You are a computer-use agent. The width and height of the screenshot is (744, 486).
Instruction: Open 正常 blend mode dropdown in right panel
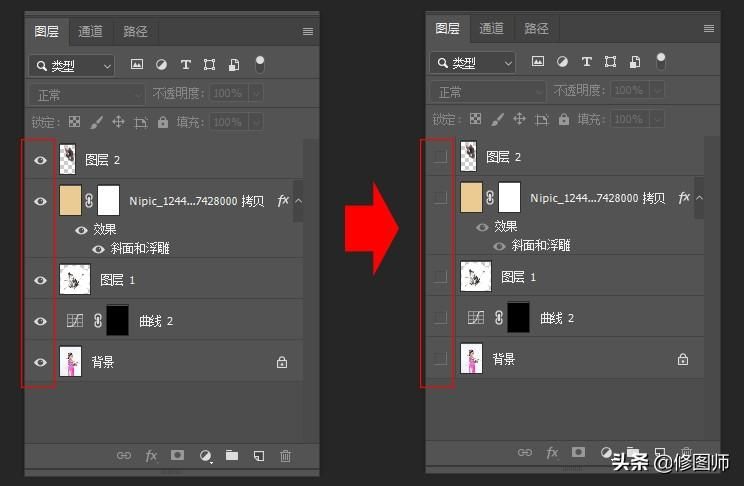click(x=488, y=92)
